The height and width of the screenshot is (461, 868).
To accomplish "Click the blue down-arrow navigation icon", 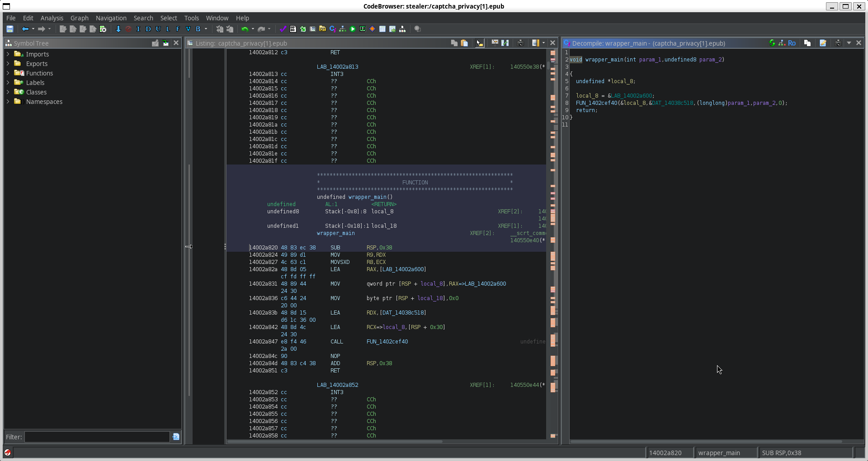I will [118, 29].
